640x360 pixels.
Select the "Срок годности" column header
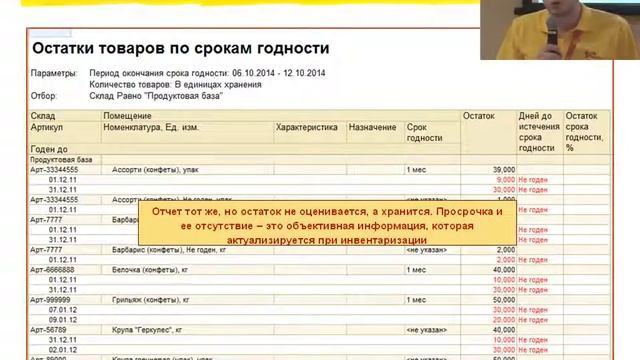click(x=424, y=133)
